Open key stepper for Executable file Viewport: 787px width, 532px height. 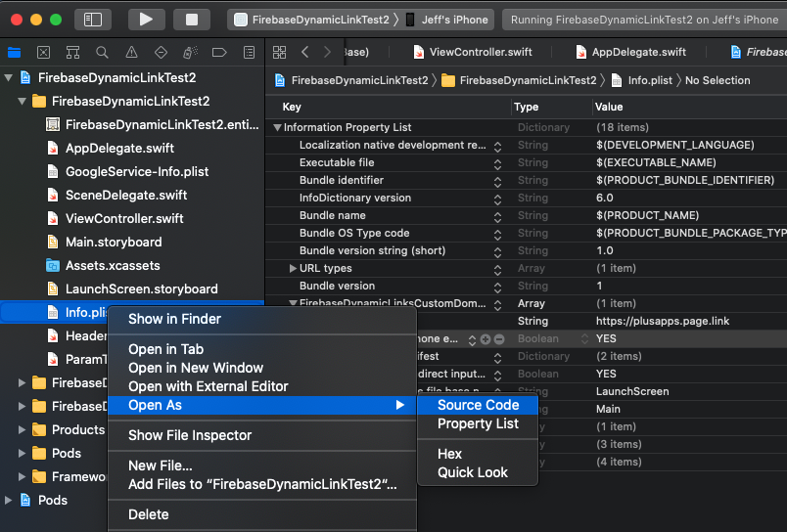pyautogui.click(x=497, y=163)
